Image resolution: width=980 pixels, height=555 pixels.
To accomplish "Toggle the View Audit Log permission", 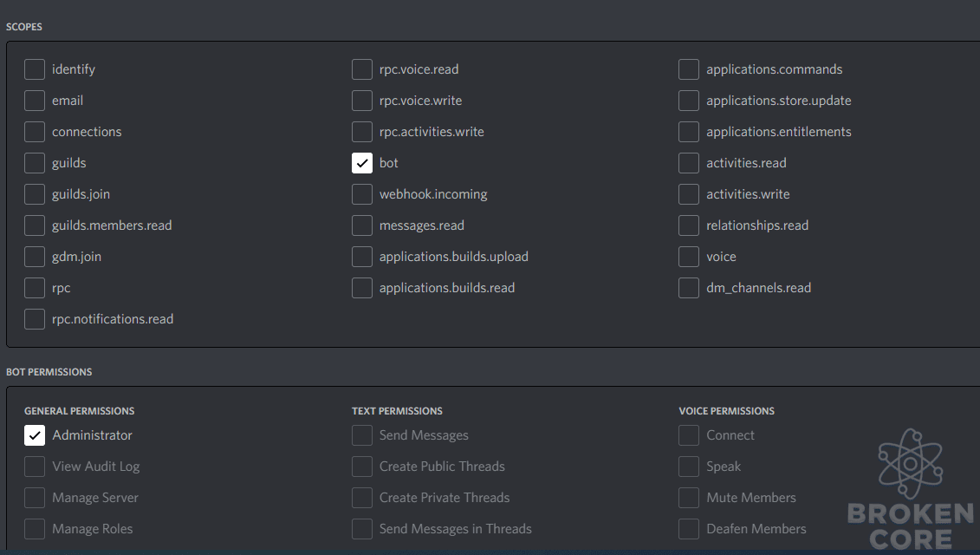I will click(x=35, y=467).
